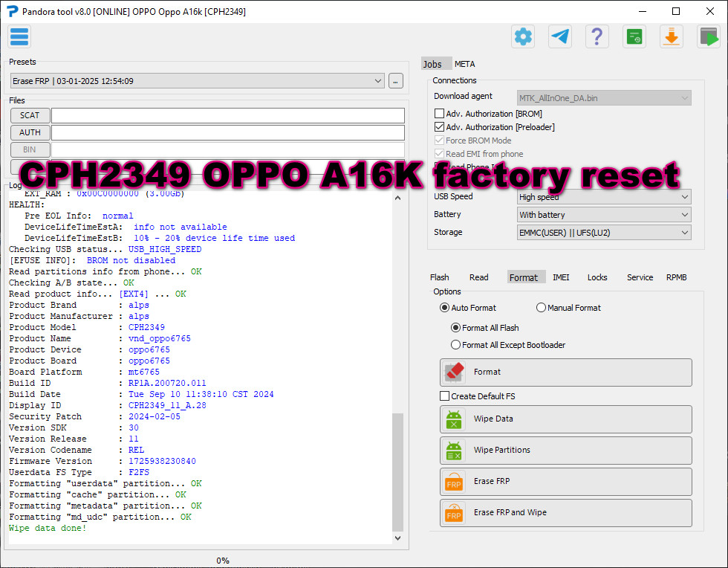Switch to the META tab
Image resolution: width=728 pixels, height=568 pixels.
pos(464,64)
